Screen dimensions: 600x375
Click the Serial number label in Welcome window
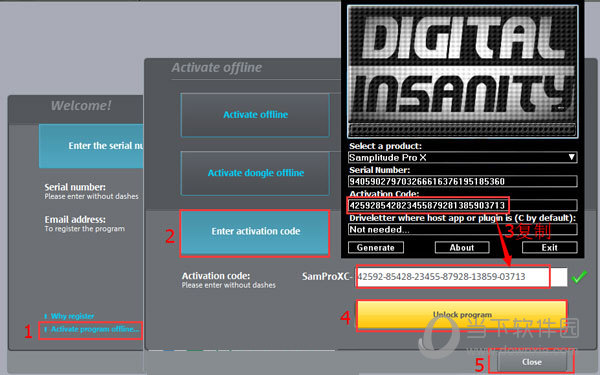coord(75,187)
